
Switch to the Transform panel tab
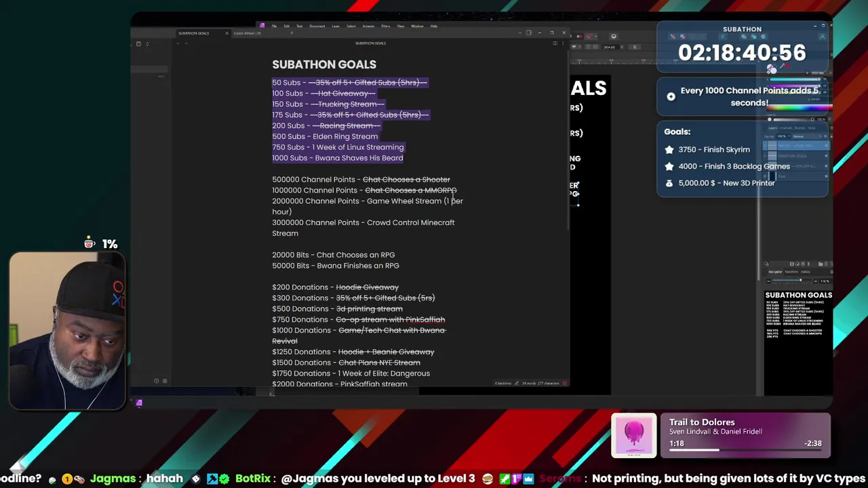pyautogui.click(x=791, y=272)
